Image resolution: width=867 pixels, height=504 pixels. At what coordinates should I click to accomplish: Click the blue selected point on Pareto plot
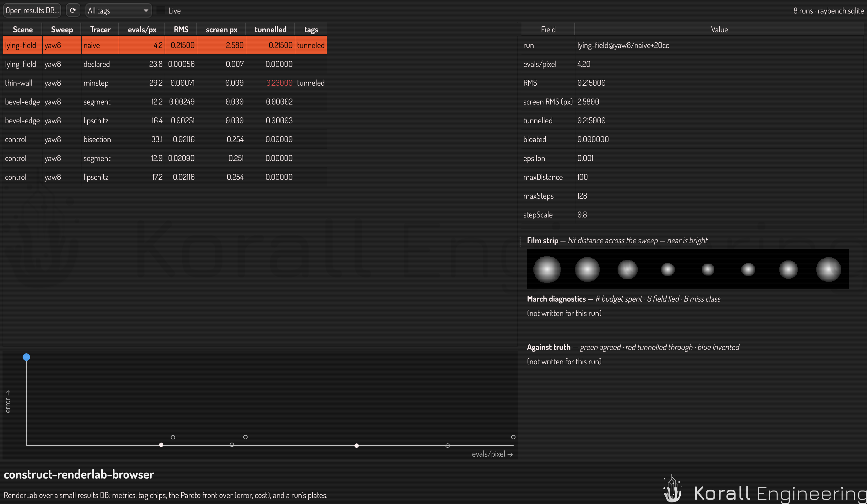tap(26, 357)
